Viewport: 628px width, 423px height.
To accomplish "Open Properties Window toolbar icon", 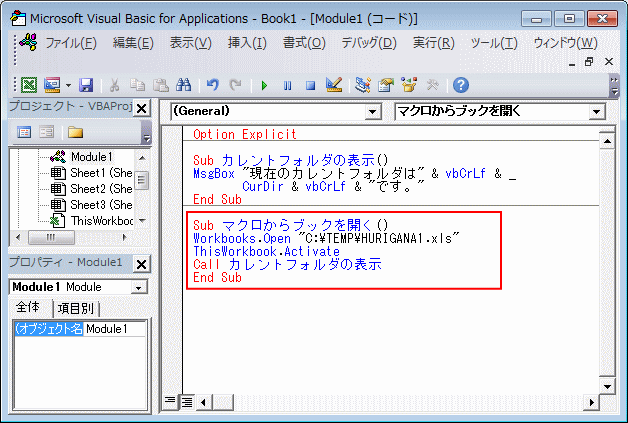I will 386,85.
